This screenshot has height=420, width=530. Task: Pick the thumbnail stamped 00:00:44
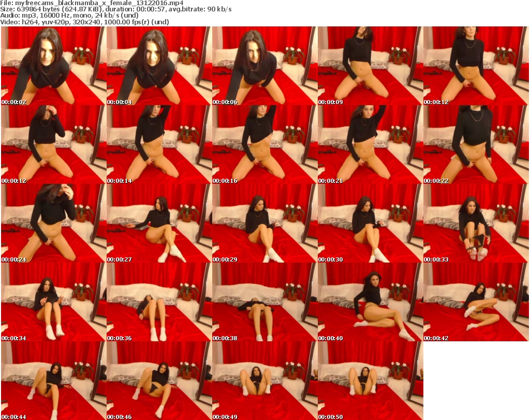pos(54,381)
